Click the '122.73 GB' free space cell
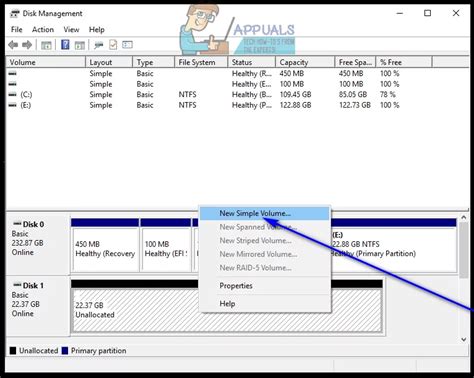Image resolution: width=474 pixels, height=378 pixels. [355, 105]
